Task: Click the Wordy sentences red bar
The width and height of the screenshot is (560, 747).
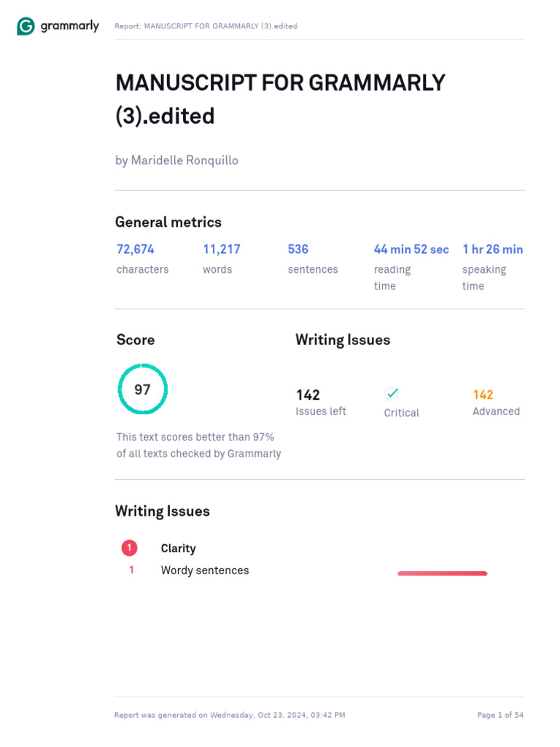Action: (x=442, y=573)
